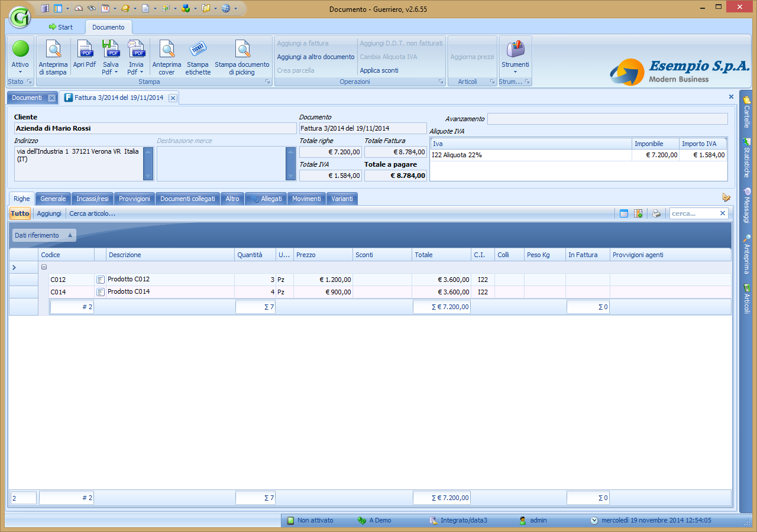
Task: Open the Cartelle side panel
Action: pos(747,112)
